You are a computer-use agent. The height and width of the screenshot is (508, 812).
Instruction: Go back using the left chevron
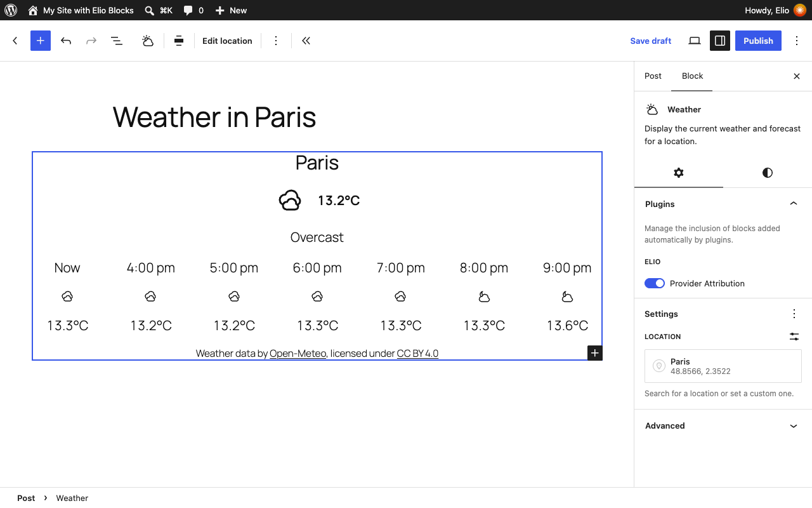click(x=15, y=41)
